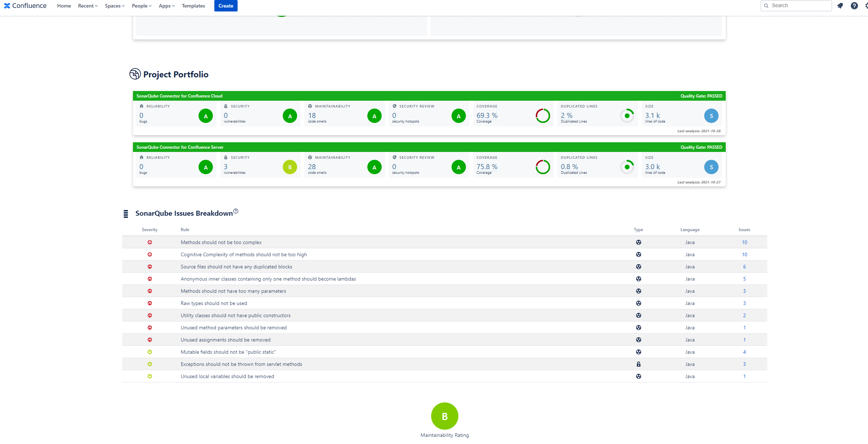
Task: Click the help icon next to Issues Breakdown
Action: point(236,211)
